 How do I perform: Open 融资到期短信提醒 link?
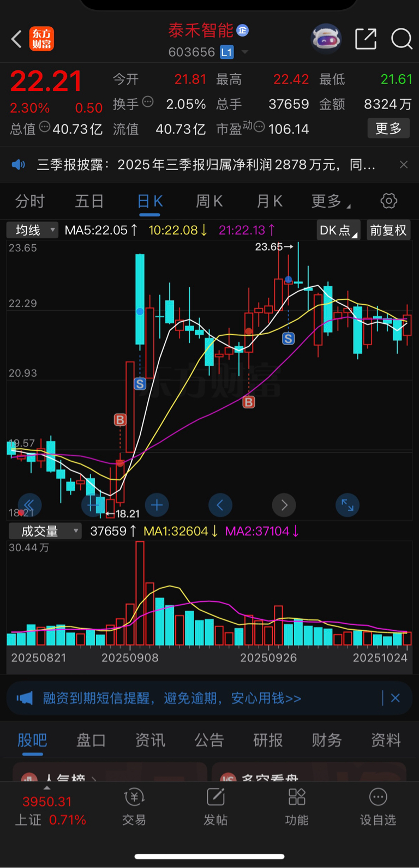(172, 698)
